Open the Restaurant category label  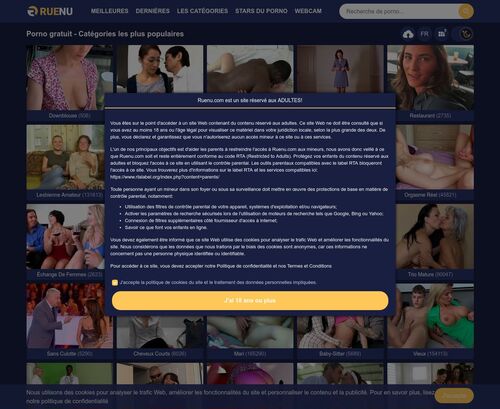pyautogui.click(x=430, y=116)
